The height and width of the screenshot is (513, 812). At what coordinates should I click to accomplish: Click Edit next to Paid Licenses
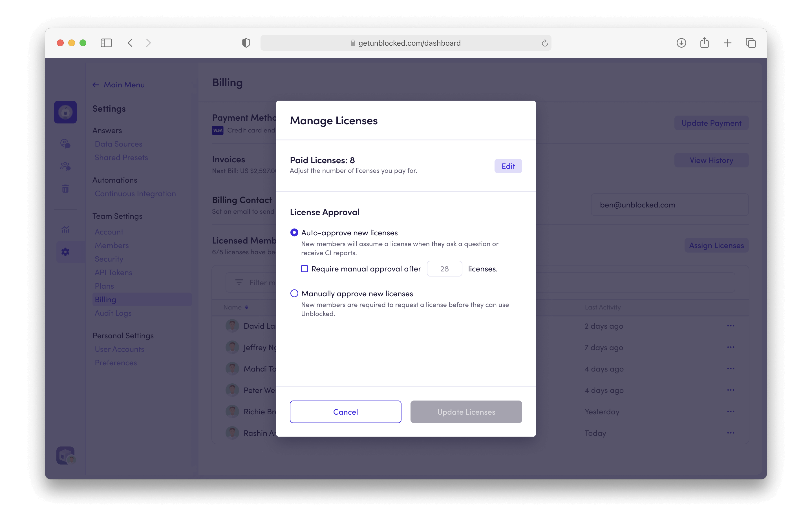[508, 166]
